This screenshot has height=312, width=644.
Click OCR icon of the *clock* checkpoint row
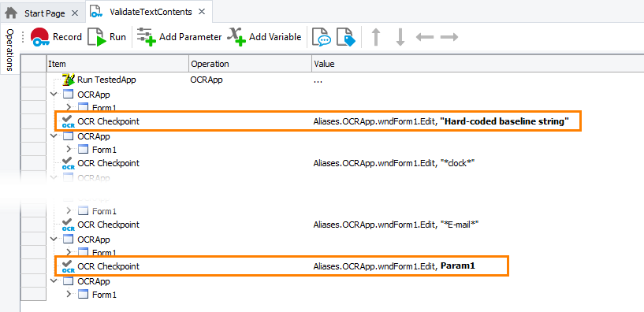click(68, 163)
